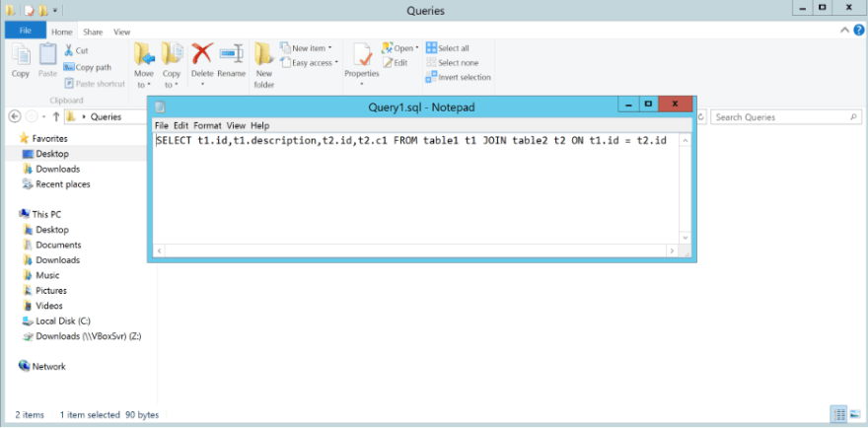This screenshot has width=868, height=428.
Task: Open Downloads under Favorites
Action: tap(57, 169)
